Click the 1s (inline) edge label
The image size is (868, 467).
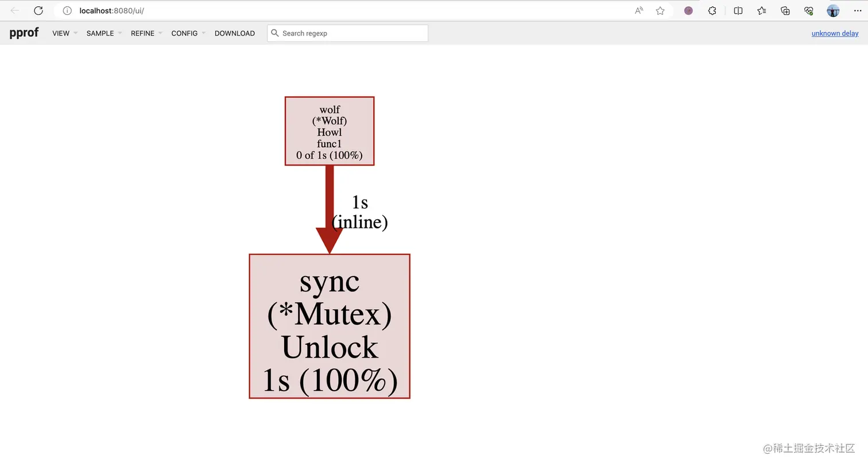pyautogui.click(x=360, y=212)
